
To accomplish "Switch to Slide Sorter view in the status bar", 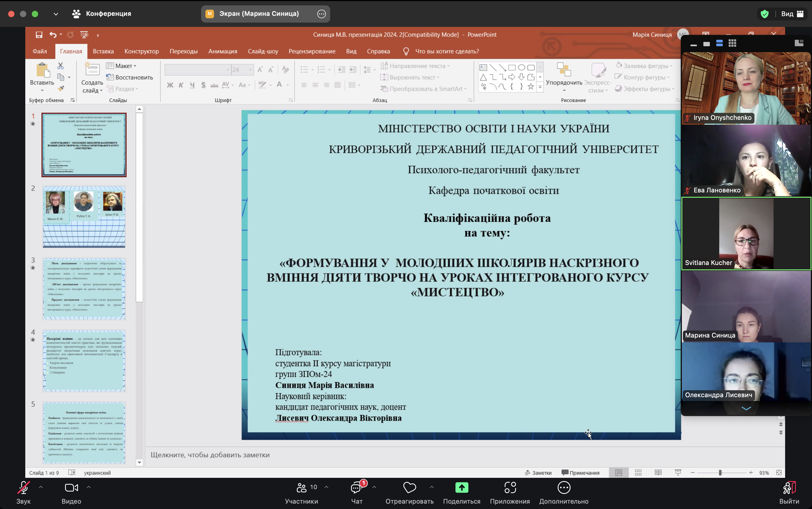I will point(638,473).
